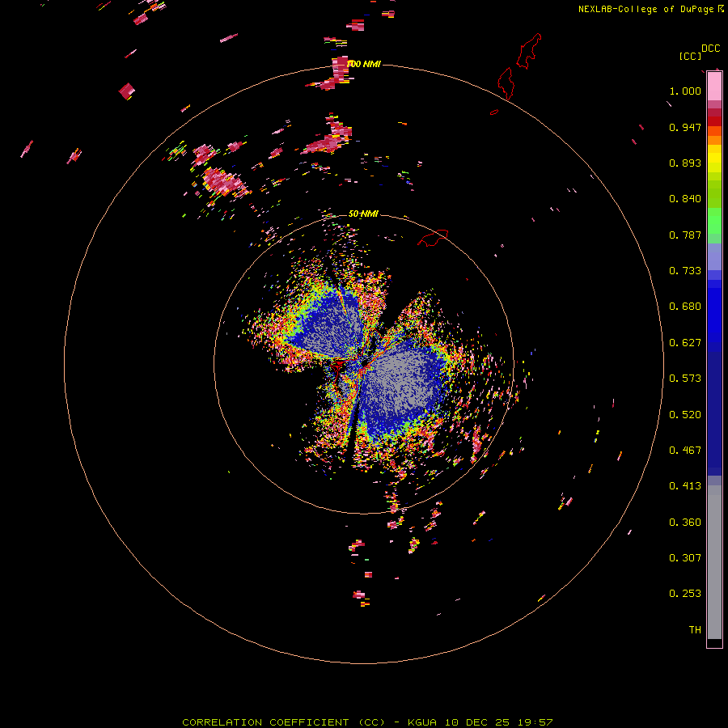Click the 0.627 scale value
Screen dimensions: 728x728
pos(685,343)
